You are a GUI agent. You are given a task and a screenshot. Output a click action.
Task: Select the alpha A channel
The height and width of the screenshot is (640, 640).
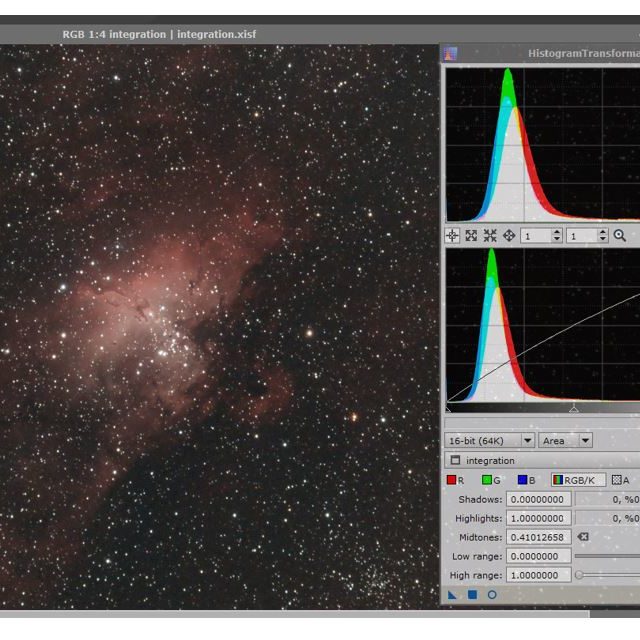click(x=621, y=481)
